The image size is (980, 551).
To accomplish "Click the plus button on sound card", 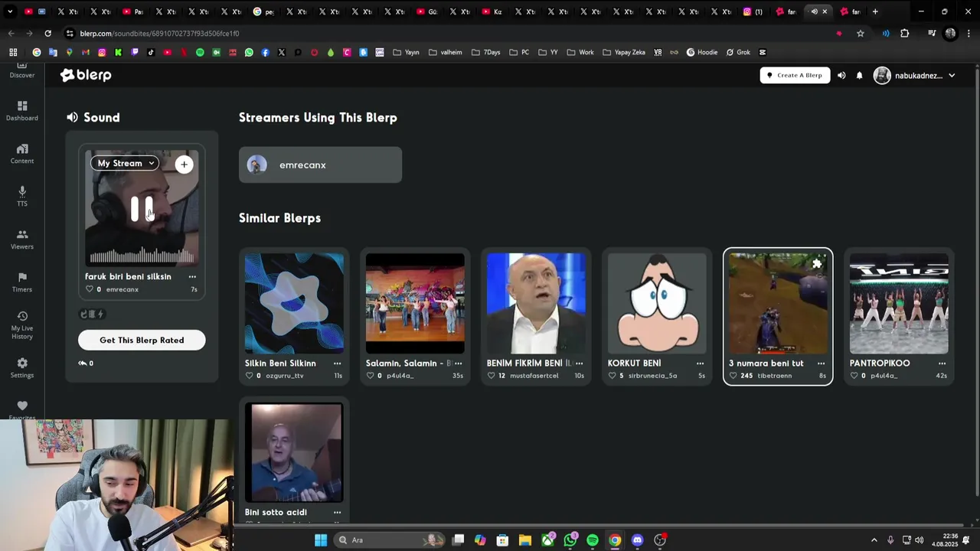I will point(184,164).
